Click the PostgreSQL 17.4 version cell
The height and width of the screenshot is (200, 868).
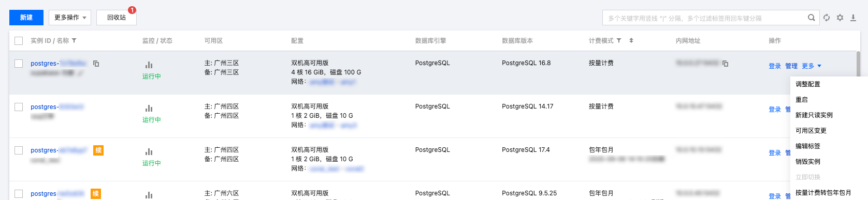click(526, 150)
